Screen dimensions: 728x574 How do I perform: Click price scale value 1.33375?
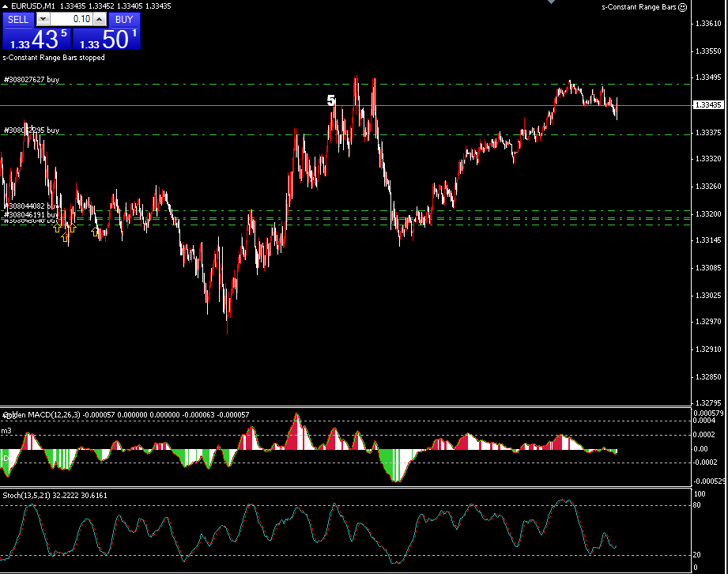708,133
